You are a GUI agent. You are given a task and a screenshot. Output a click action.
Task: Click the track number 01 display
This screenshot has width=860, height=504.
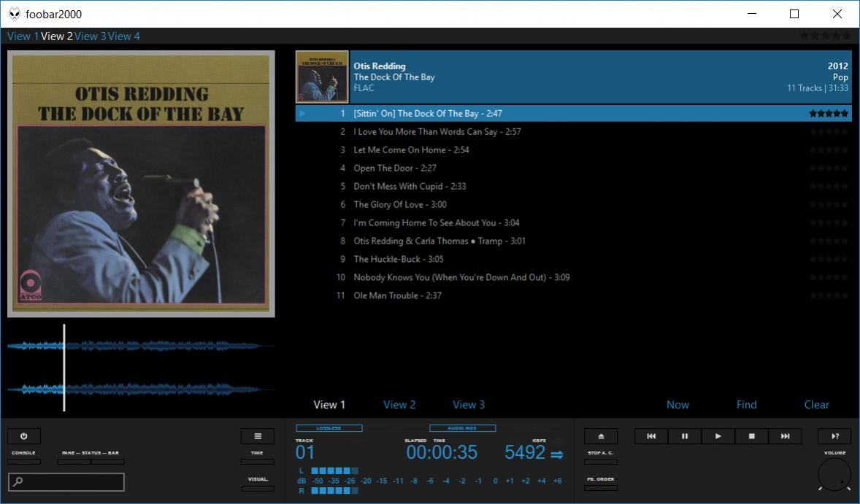click(305, 452)
